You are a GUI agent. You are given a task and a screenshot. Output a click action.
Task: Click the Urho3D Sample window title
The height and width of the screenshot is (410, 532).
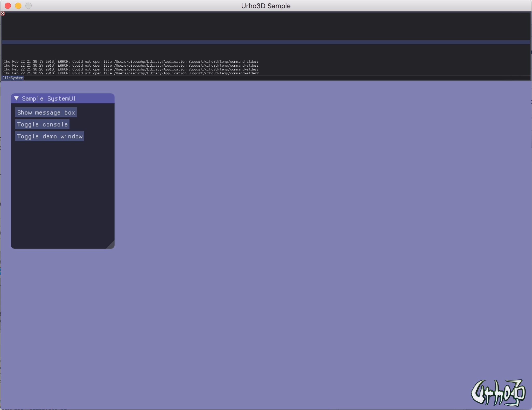pyautogui.click(x=266, y=6)
